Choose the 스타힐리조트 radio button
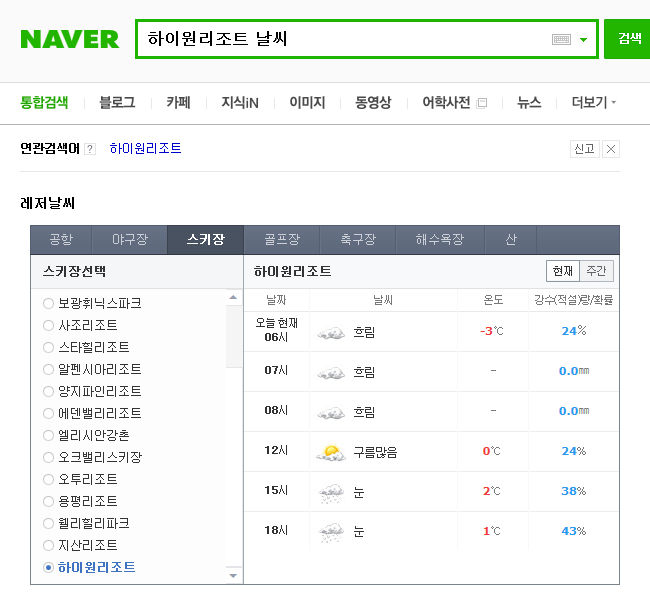The image size is (650, 596). [x=49, y=348]
